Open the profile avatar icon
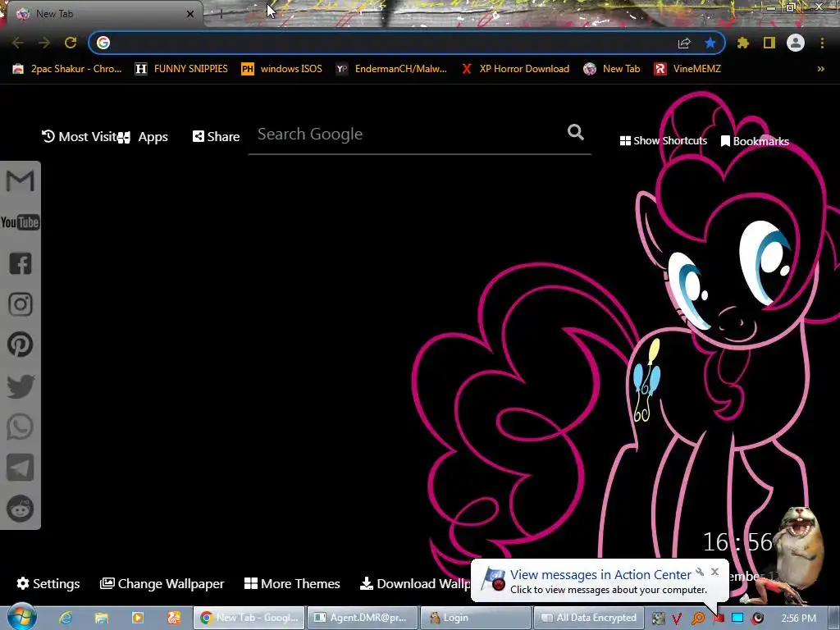Screen dimensions: 840x630 (x=796, y=43)
